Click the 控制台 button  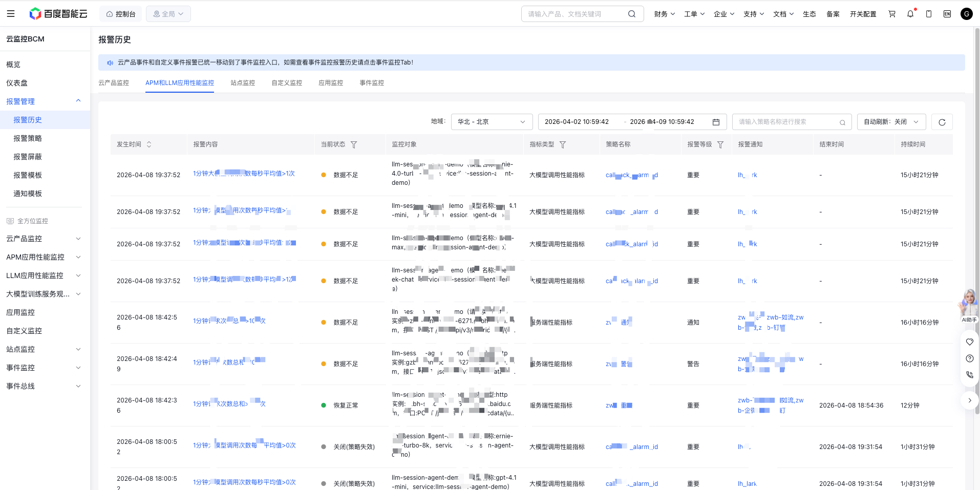121,14
